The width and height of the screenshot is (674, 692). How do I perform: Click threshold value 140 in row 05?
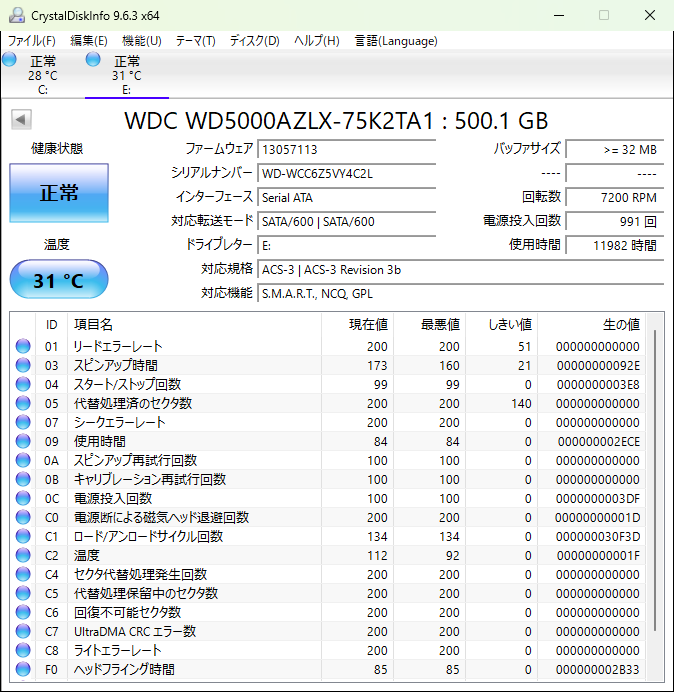[x=521, y=404]
